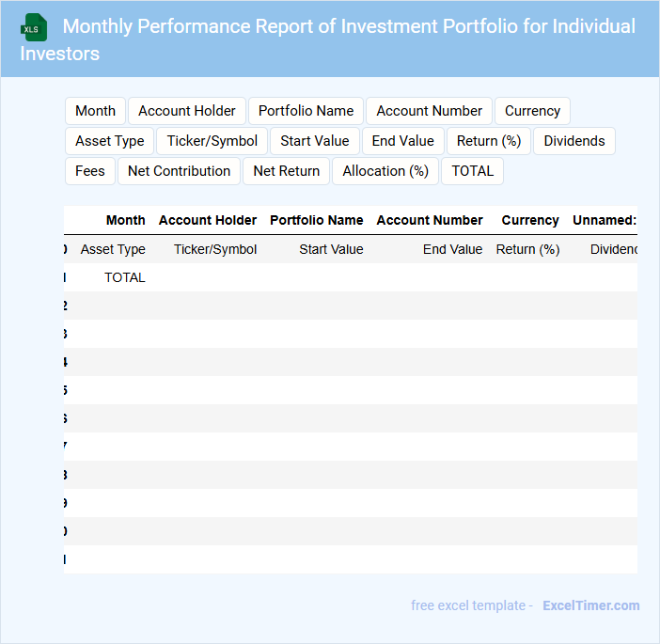
Task: Click the Account Number table column header
Action: (x=430, y=220)
